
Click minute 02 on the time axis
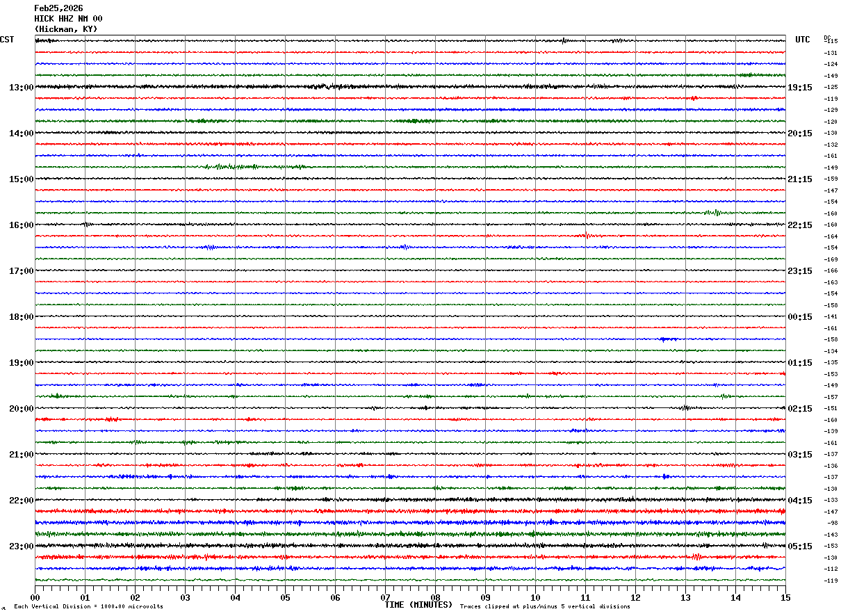pos(135,597)
